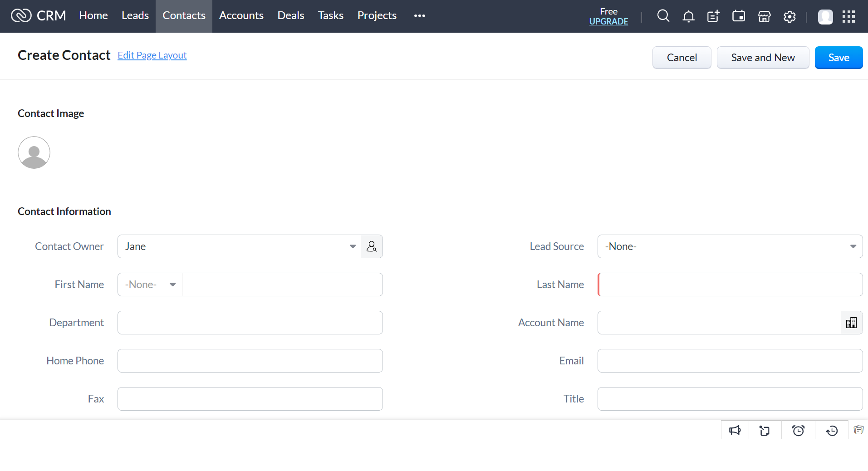Switch to the Accounts tab
The height and width of the screenshot is (471, 868).
[241, 15]
